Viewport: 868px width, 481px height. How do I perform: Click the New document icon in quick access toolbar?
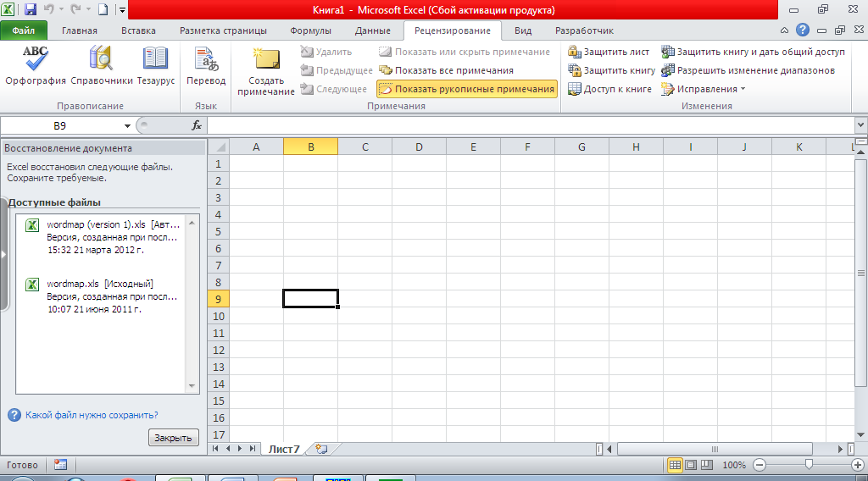pos(103,9)
